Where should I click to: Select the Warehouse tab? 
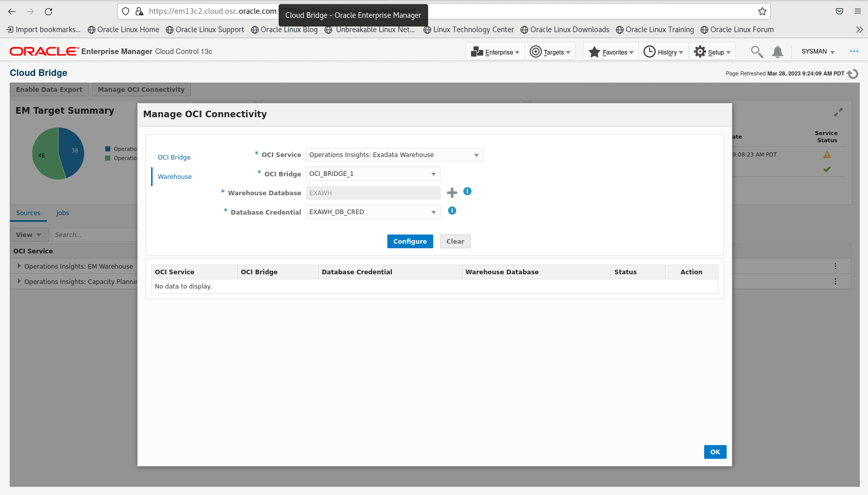[175, 177]
